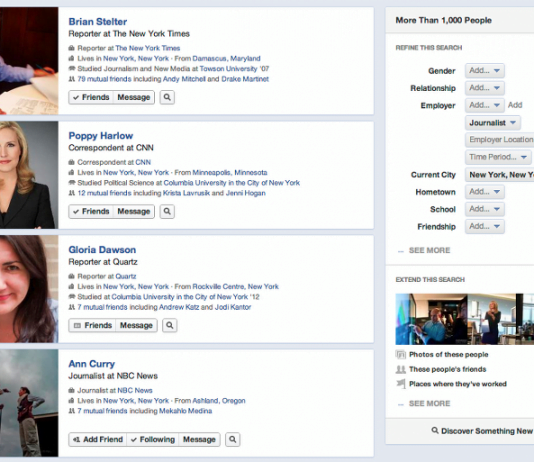Open the Employer Add dropdown
The image size is (534, 462).
pyautogui.click(x=485, y=105)
